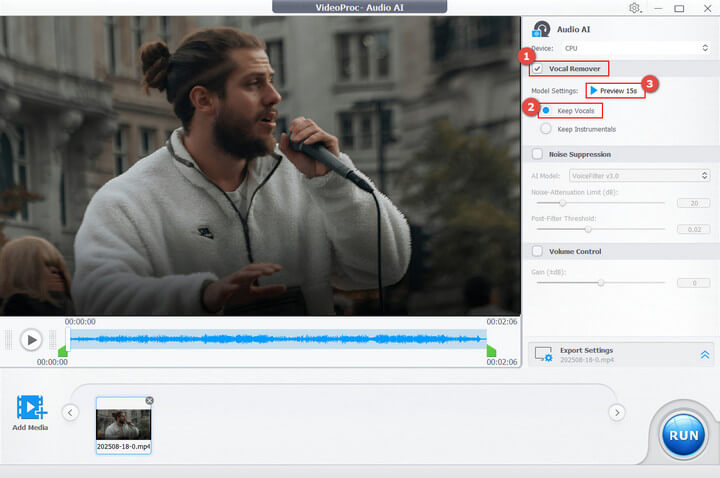Minimize the VideoProc window
720x478 pixels.
pos(658,8)
